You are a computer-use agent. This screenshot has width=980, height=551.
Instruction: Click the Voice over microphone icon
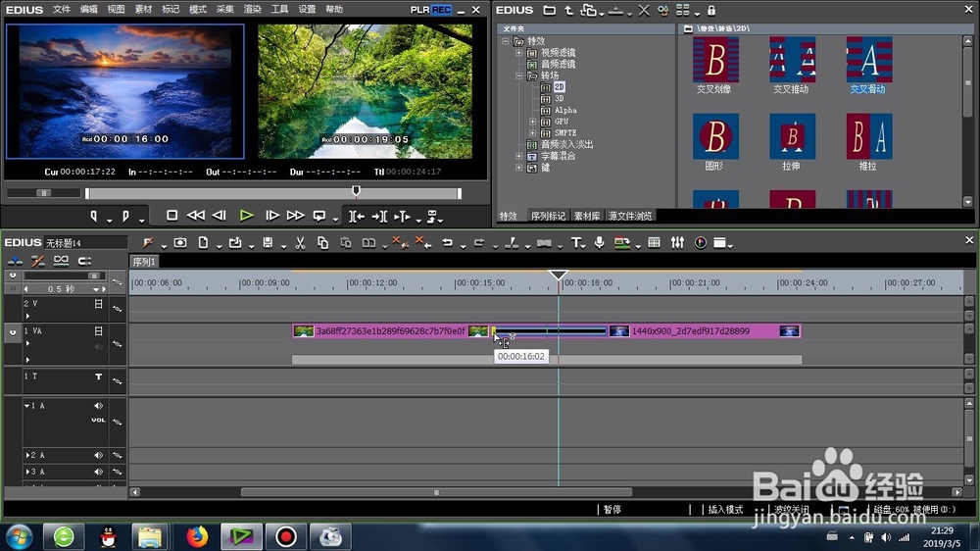tap(600, 243)
